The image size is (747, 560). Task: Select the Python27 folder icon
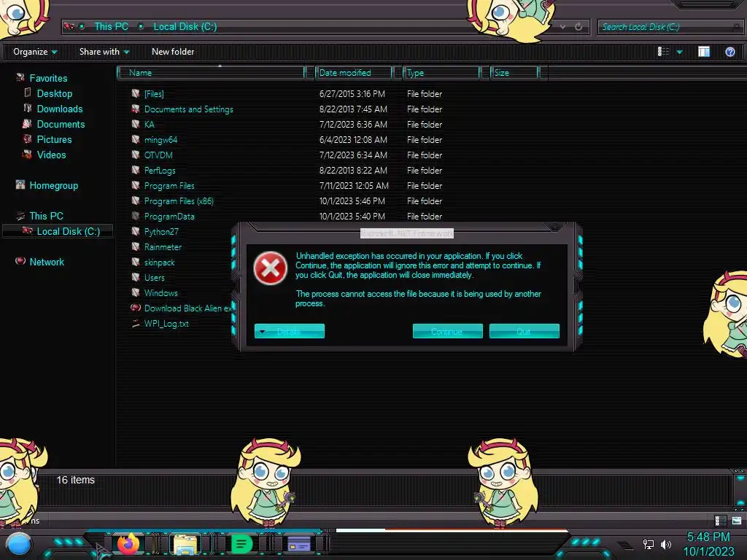tap(136, 231)
